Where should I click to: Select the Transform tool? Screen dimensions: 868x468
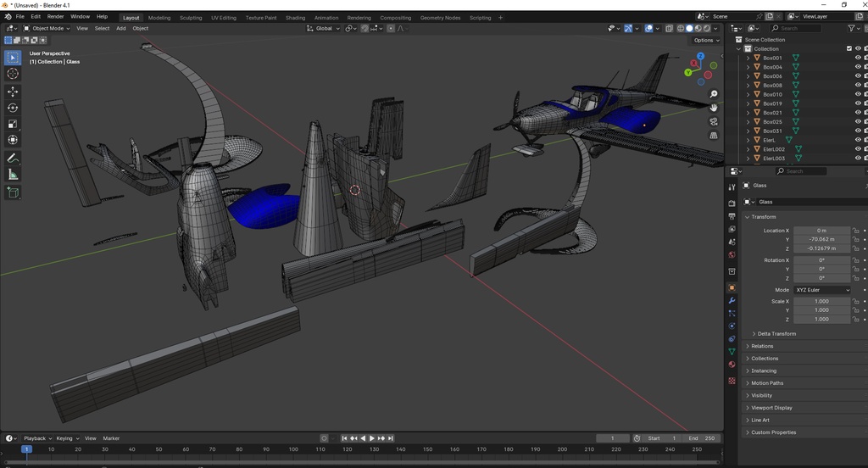[13, 140]
